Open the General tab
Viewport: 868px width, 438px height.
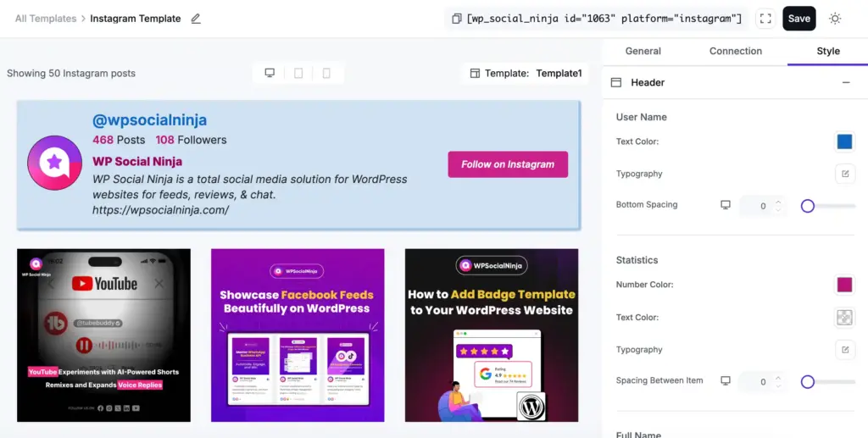pyautogui.click(x=643, y=51)
